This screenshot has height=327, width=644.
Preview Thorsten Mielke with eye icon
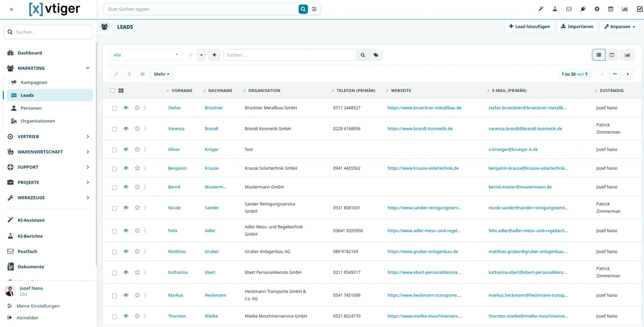pyautogui.click(x=126, y=316)
